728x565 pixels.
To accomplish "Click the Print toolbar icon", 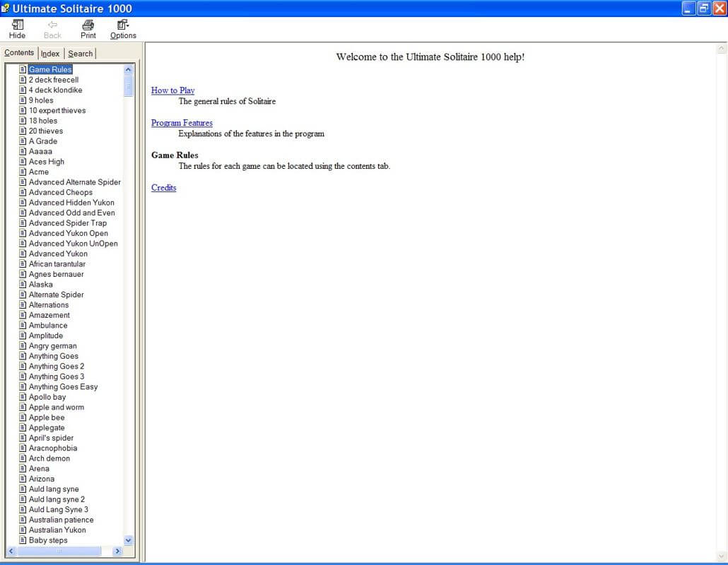I will point(88,25).
